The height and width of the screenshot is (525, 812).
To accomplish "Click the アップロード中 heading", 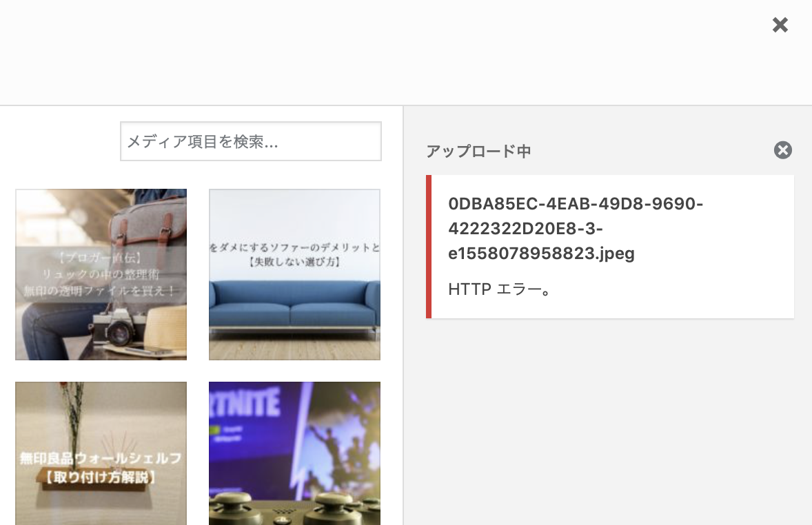I will pyautogui.click(x=478, y=151).
